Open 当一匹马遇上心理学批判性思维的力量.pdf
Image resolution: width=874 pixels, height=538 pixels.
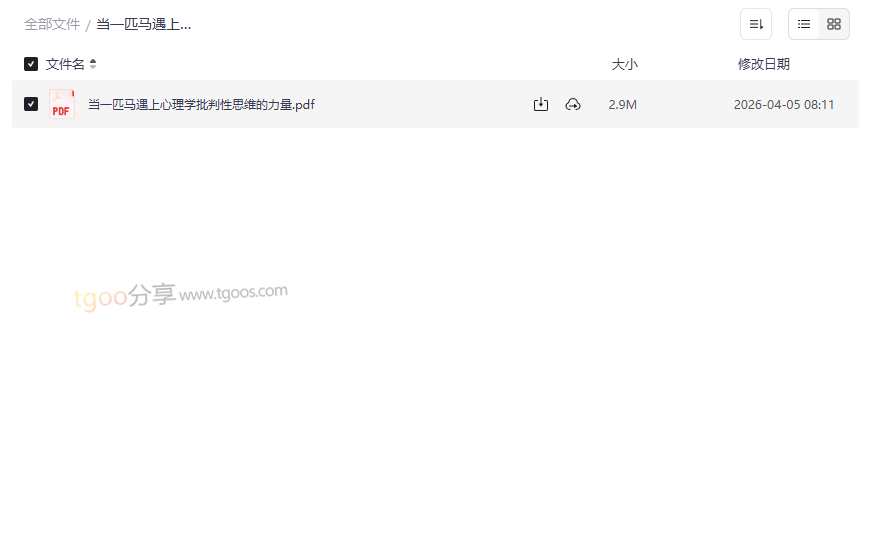point(201,104)
